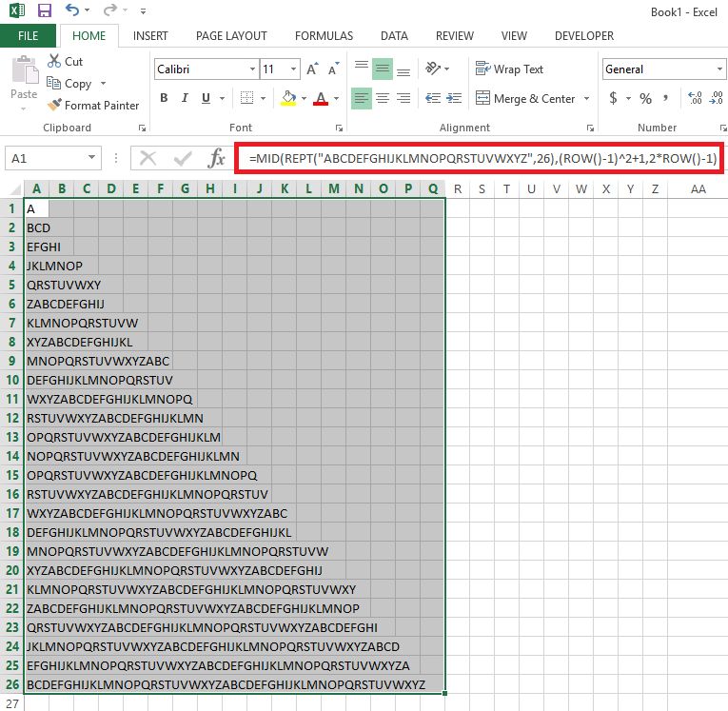This screenshot has height=711, width=728.
Task: Open the Number Format General dropdown
Action: click(x=719, y=69)
